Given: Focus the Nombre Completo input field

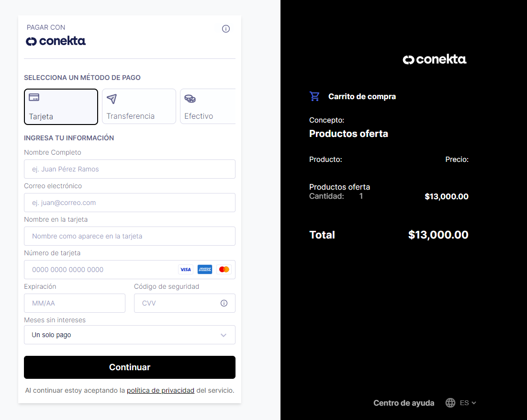Looking at the screenshot, I should pos(129,169).
